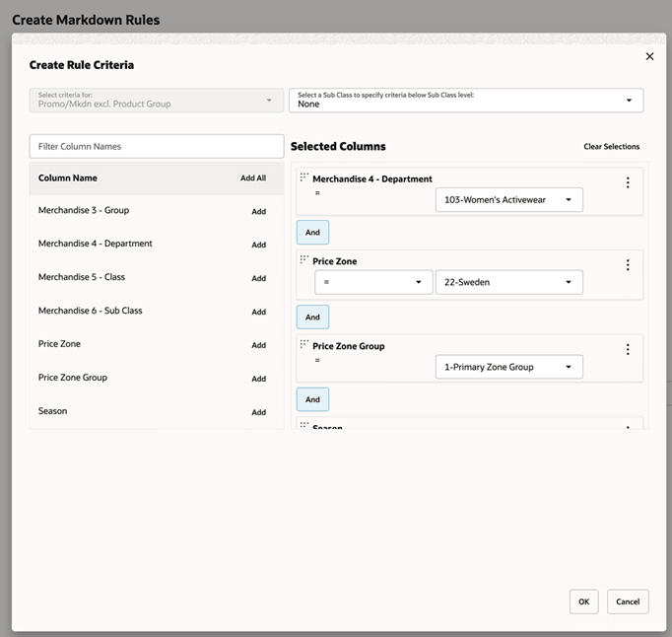
Task: Close the Create Rule Criteria dialog
Action: tap(649, 56)
